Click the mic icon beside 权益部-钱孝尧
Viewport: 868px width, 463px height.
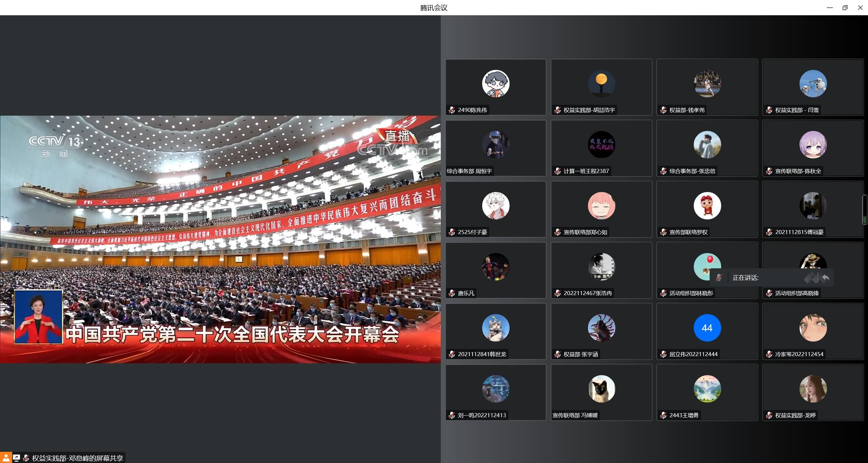[663, 110]
